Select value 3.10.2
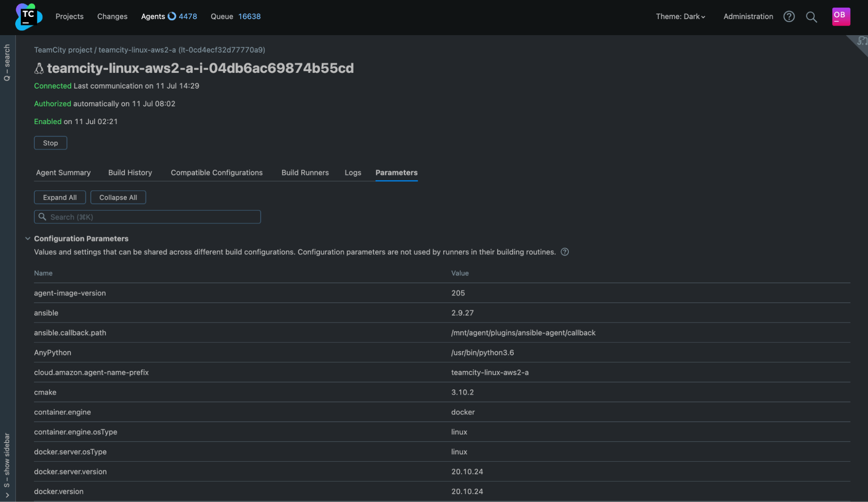 click(462, 392)
